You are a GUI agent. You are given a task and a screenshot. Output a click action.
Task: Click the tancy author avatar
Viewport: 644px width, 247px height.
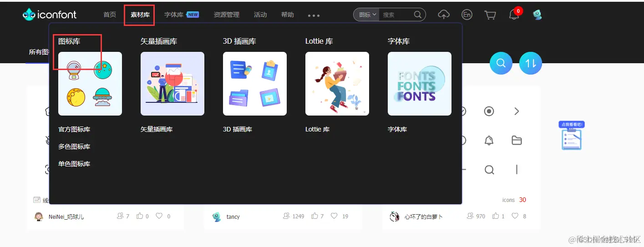[x=217, y=217]
